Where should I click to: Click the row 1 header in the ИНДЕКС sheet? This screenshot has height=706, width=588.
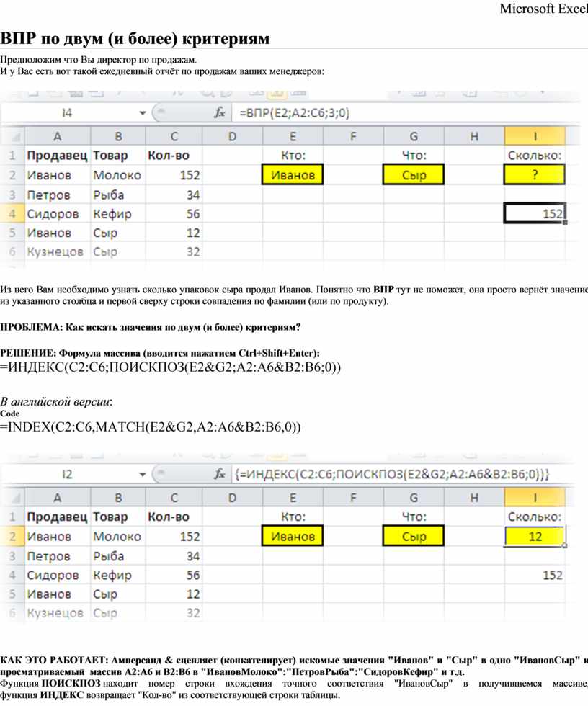click(12, 517)
